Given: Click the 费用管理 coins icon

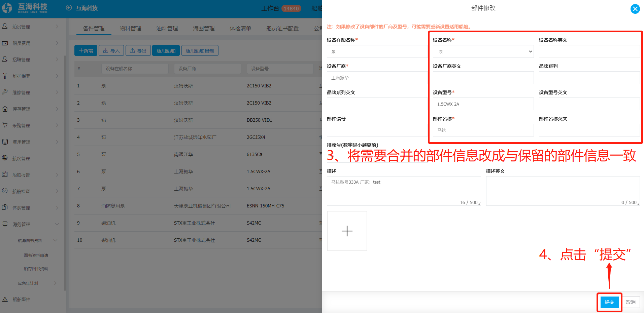Looking at the screenshot, I should pos(5,142).
